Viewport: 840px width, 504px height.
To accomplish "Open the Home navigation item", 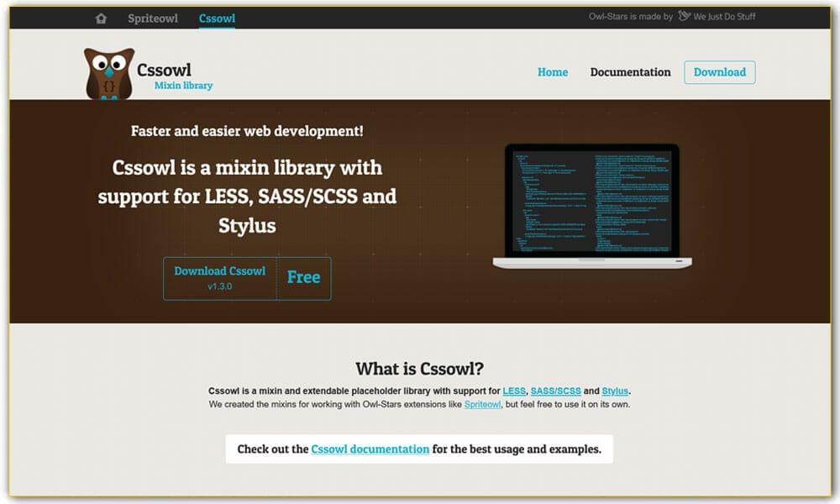I will click(553, 72).
